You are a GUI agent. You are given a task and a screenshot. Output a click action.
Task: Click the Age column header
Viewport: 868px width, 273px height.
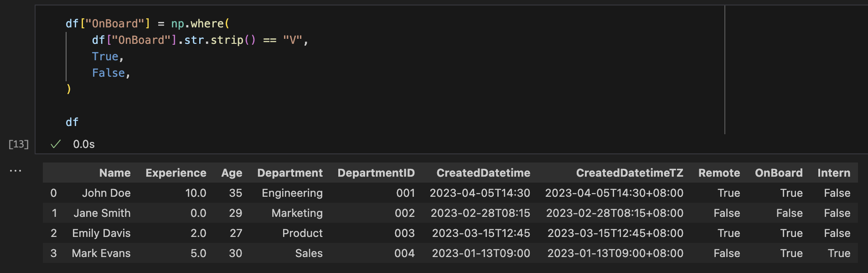pyautogui.click(x=232, y=173)
